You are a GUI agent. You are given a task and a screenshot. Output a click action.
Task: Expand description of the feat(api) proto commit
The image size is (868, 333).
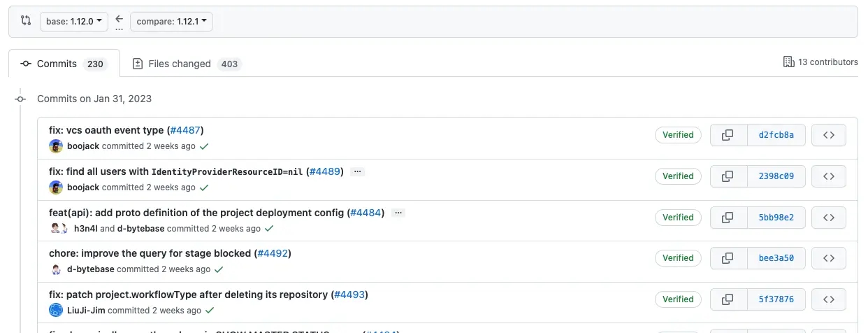click(398, 213)
